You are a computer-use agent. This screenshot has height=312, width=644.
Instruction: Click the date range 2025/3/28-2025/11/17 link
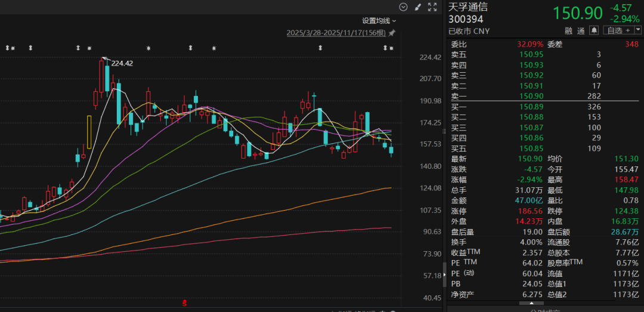coord(336,32)
